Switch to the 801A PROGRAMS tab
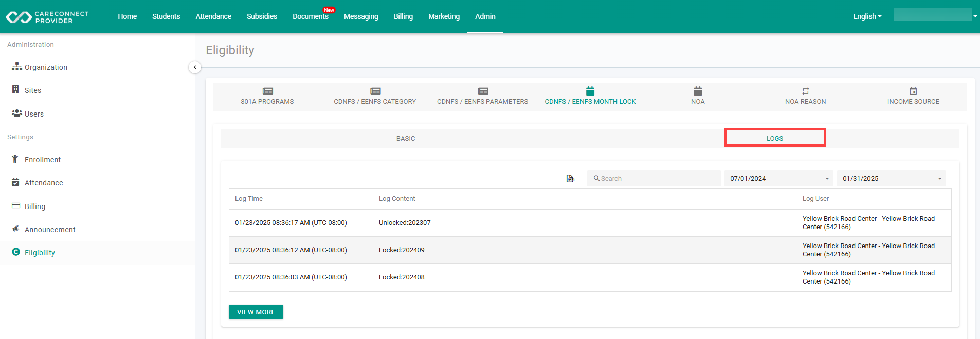 [x=267, y=97]
